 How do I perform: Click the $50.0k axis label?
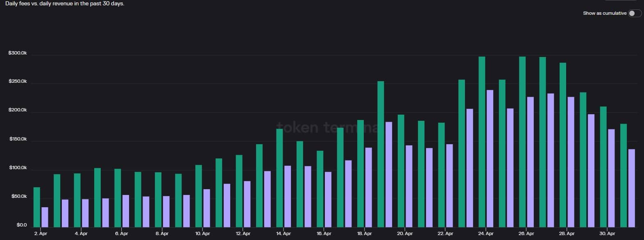tap(19, 197)
